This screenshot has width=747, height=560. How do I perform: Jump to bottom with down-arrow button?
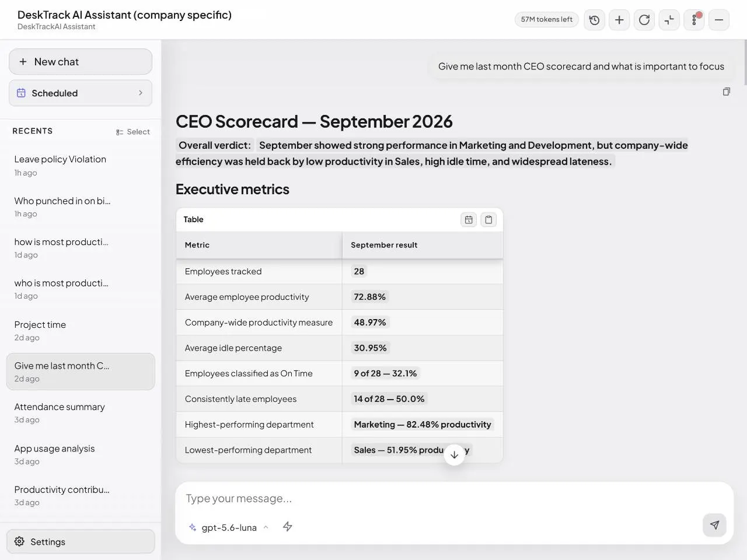coord(454,454)
